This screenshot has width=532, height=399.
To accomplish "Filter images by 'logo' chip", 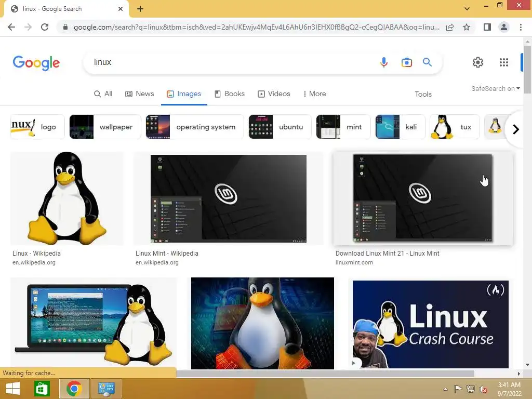I will point(37,127).
